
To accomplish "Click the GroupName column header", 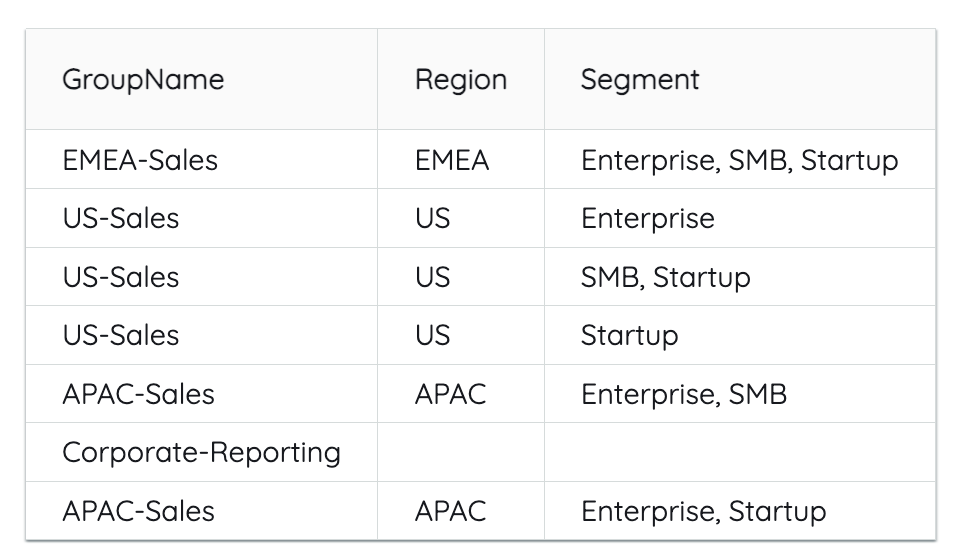I will click(x=143, y=80).
